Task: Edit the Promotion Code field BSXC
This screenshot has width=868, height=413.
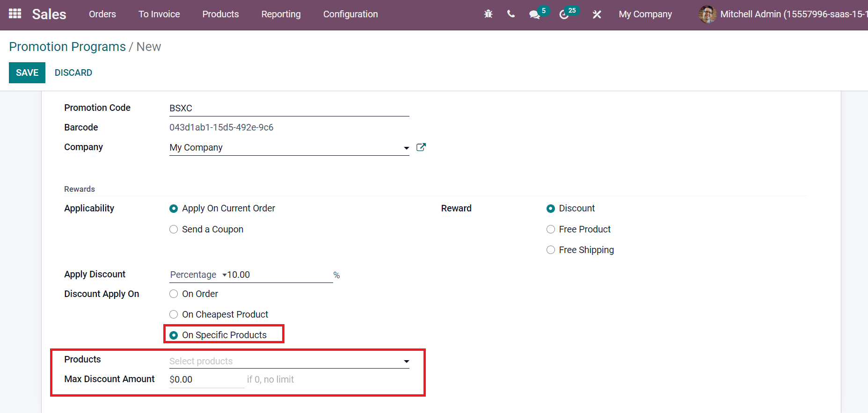Action: [x=289, y=109]
